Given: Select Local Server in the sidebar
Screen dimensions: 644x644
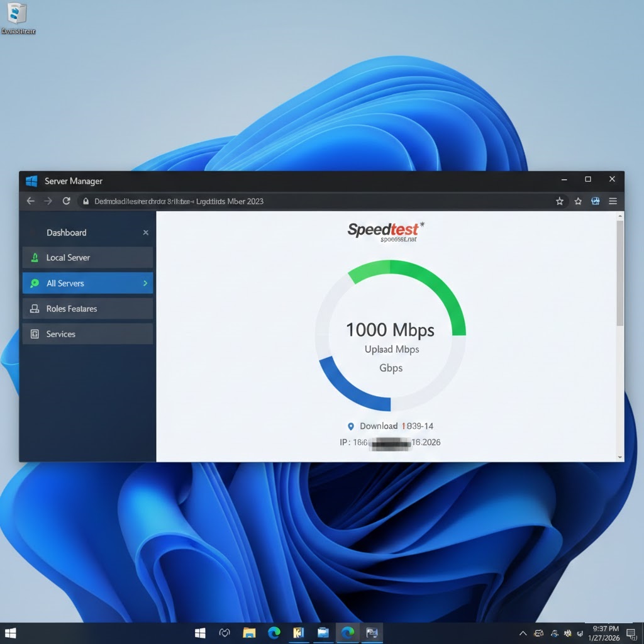Looking at the screenshot, I should pyautogui.click(x=87, y=257).
